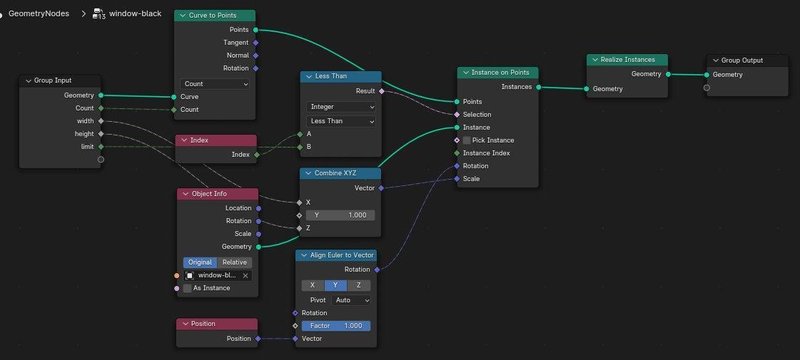Click the window-black node group icon
800x360 pixels.
(x=98, y=14)
